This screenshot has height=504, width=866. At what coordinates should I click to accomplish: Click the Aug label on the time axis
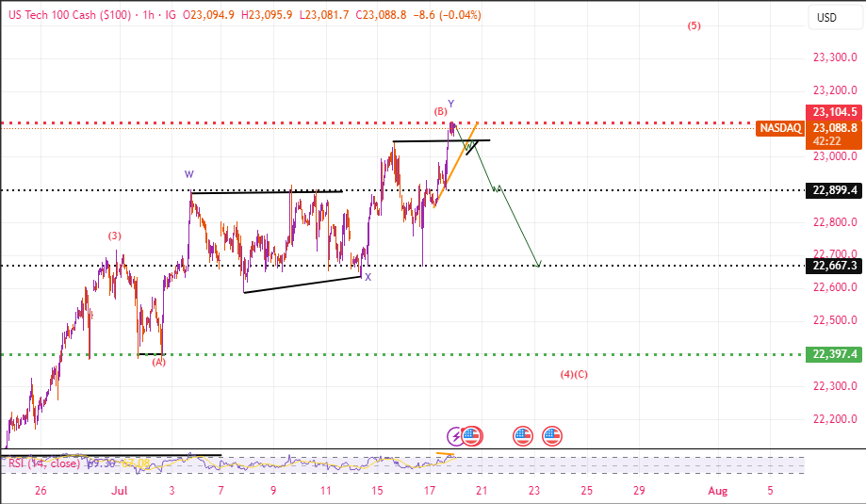tap(717, 491)
